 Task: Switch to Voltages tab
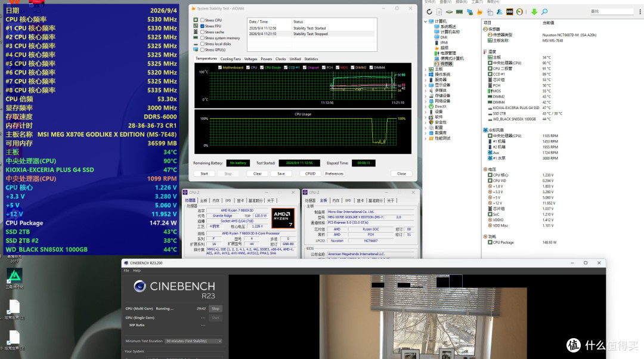click(x=250, y=58)
